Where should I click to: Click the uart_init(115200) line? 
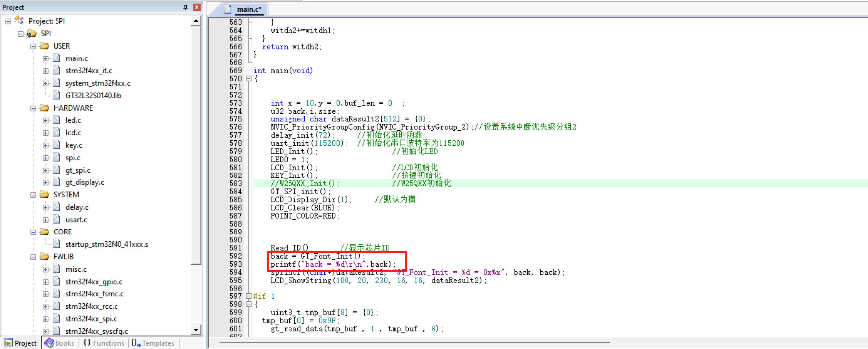click(x=309, y=143)
